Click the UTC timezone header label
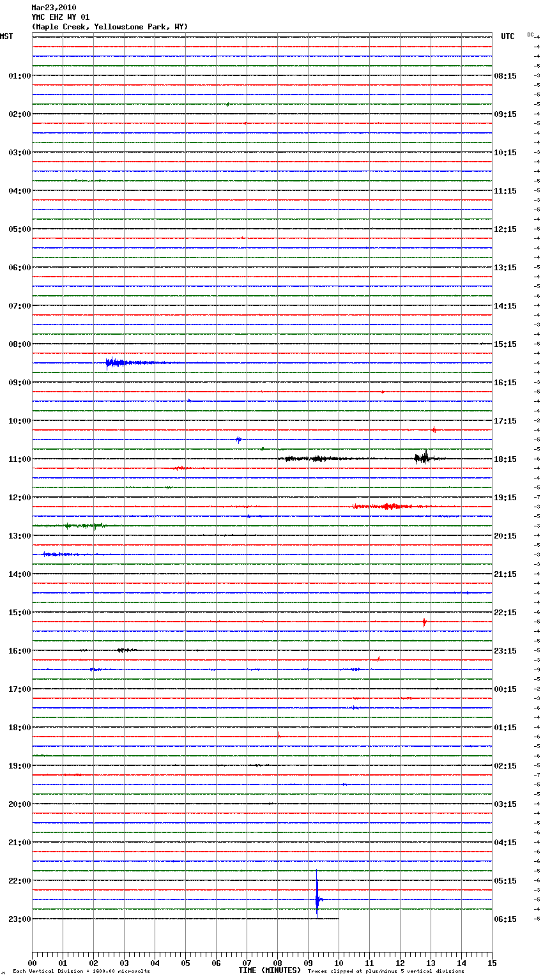The image size is (543, 980). (x=508, y=36)
